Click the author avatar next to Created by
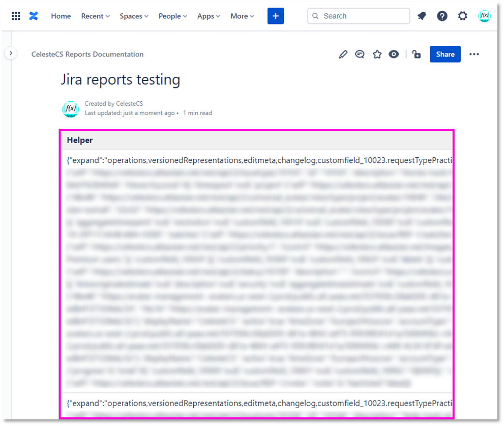Screen dimensions: 504x426 [x=70, y=109]
